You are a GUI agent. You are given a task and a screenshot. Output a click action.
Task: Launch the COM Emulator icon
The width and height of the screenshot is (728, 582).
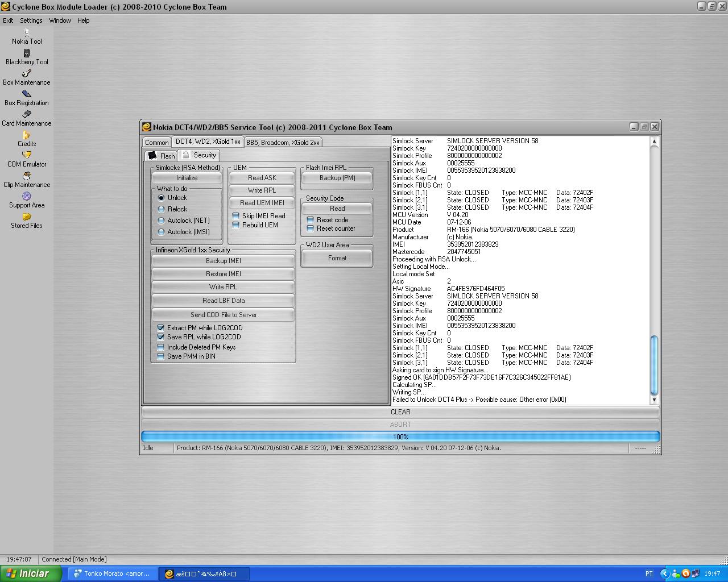tap(27, 156)
